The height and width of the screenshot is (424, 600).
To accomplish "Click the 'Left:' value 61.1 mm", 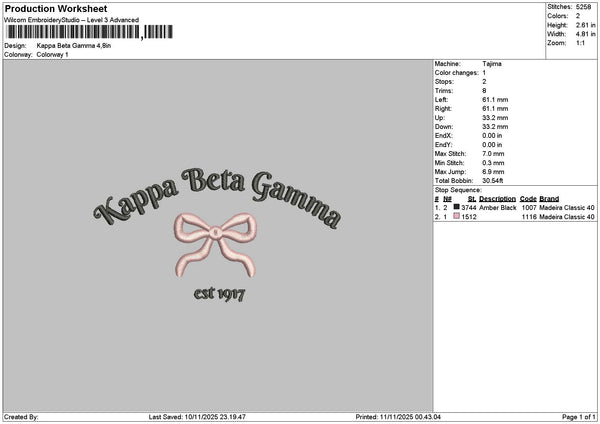I will (495, 100).
